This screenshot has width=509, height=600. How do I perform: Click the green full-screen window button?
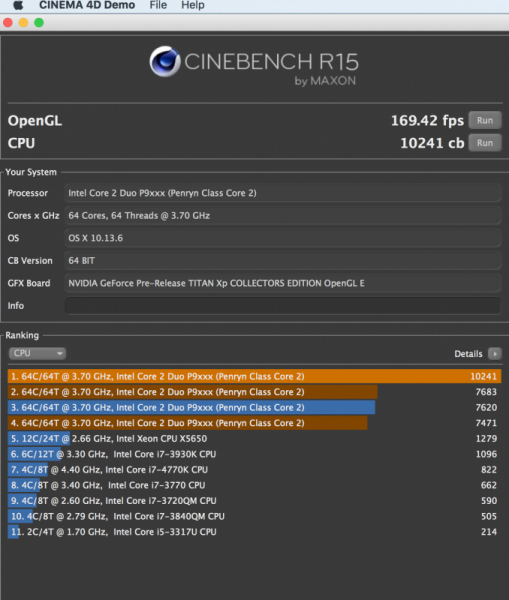tap(39, 23)
